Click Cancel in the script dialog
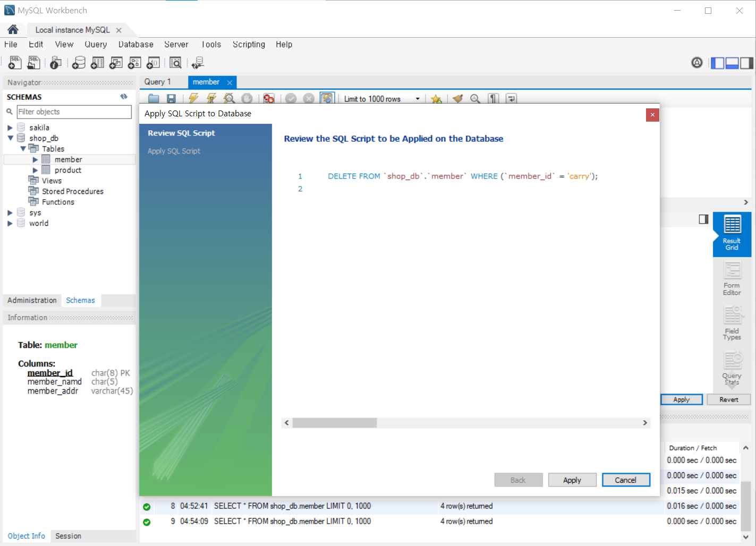This screenshot has height=546, width=756. tap(626, 480)
